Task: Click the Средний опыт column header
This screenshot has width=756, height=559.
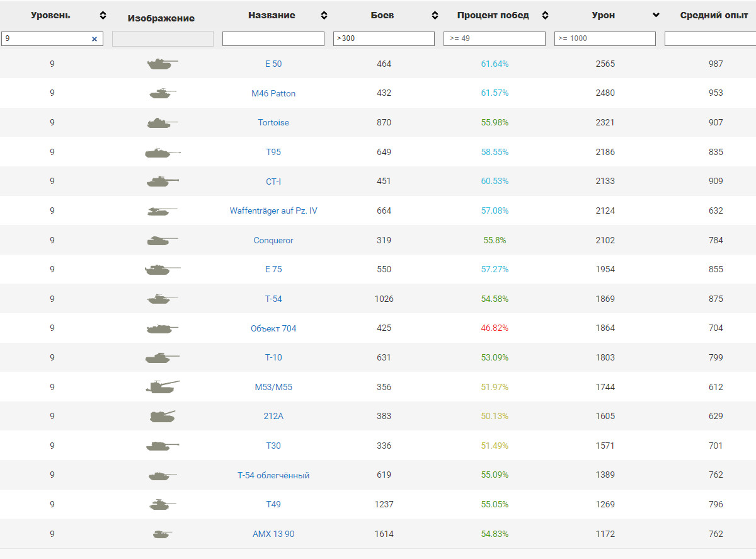Action: (x=714, y=15)
